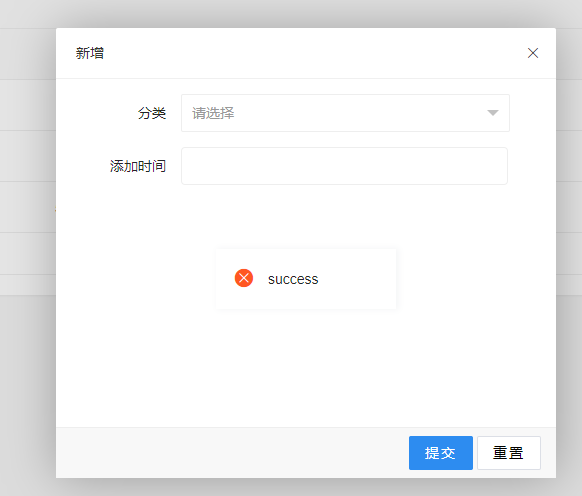Screen dimensions: 582x496
Task: Open the 分类 请选择 dropdown
Action: click(x=345, y=113)
